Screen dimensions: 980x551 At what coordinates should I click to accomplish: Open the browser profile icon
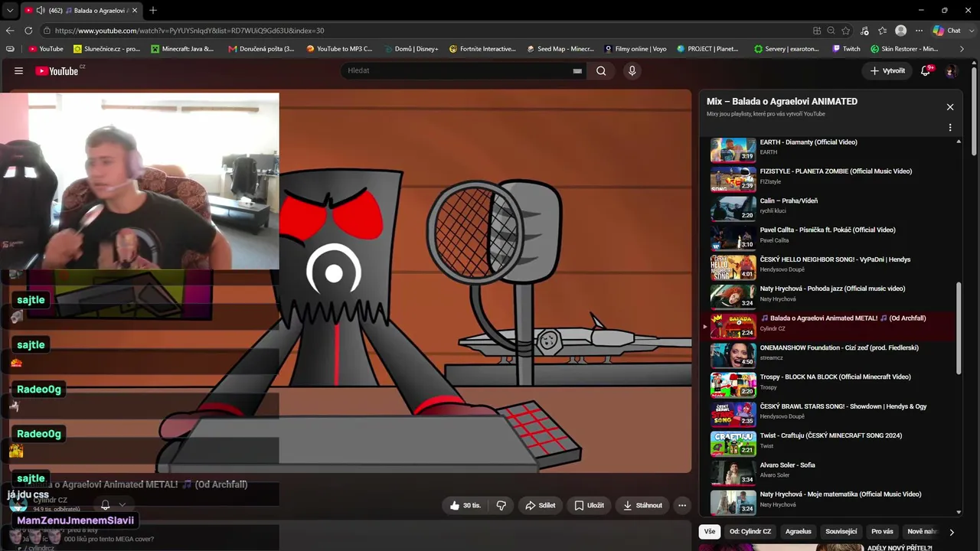[x=901, y=31]
